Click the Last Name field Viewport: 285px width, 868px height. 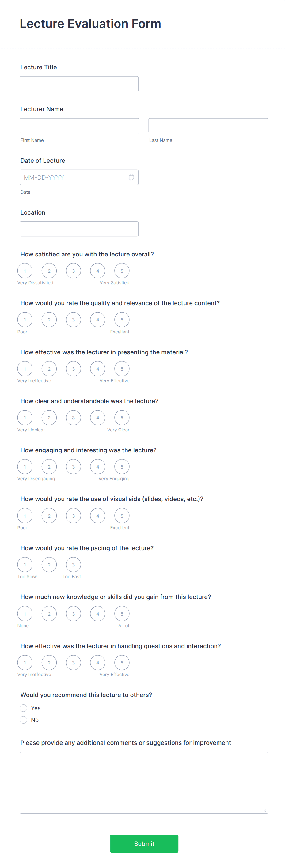click(208, 125)
